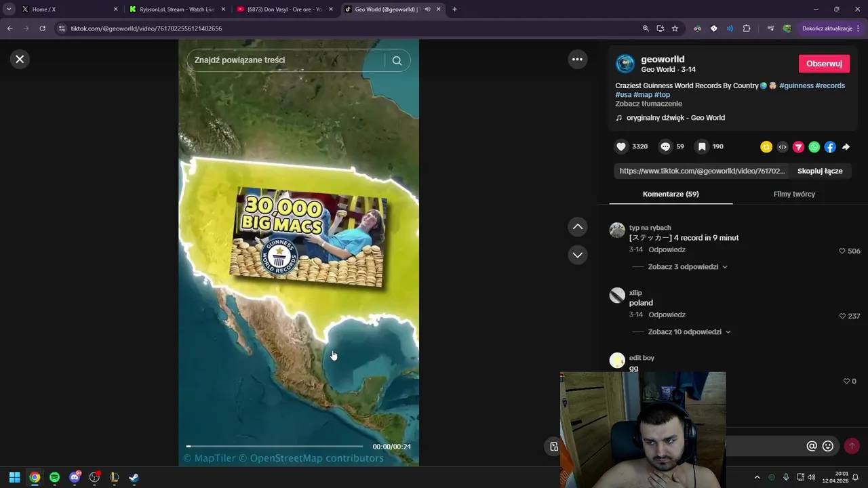The image size is (868, 488).
Task: Click Odpowiedz under 'typ na rybach' comment
Action: 667,250
